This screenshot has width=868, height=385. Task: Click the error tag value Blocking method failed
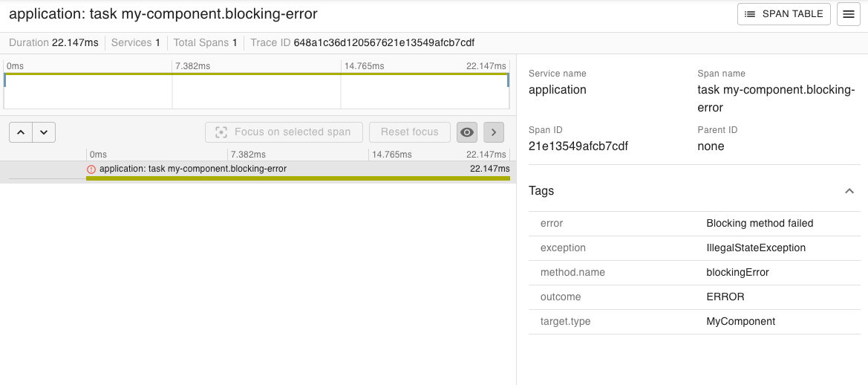[x=760, y=223]
